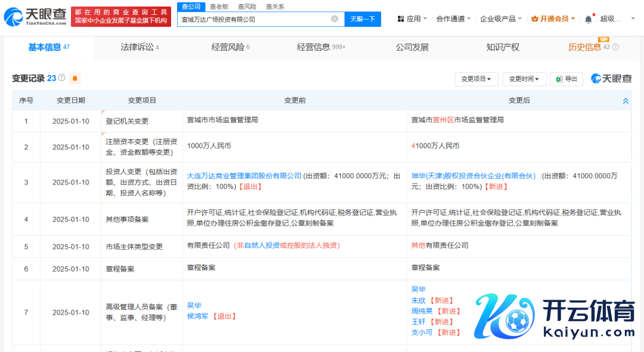Open the 开通会员 membership dropdown
Screen dimensions: 644x352
coord(553,19)
